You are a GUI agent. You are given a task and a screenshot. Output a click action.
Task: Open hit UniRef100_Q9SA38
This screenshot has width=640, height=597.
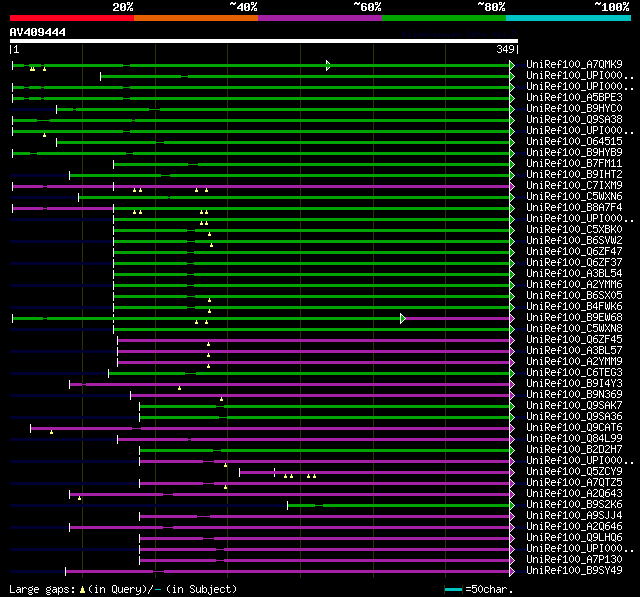(574, 120)
